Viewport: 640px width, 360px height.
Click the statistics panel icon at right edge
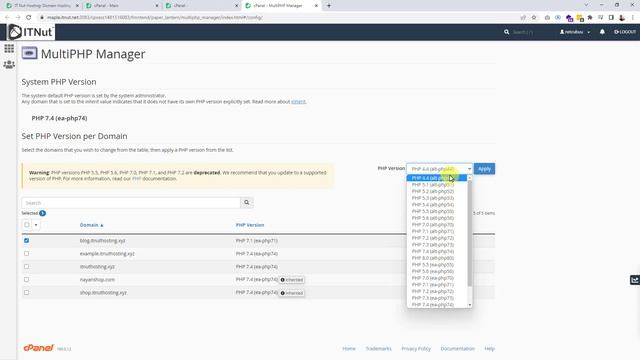tap(635, 280)
